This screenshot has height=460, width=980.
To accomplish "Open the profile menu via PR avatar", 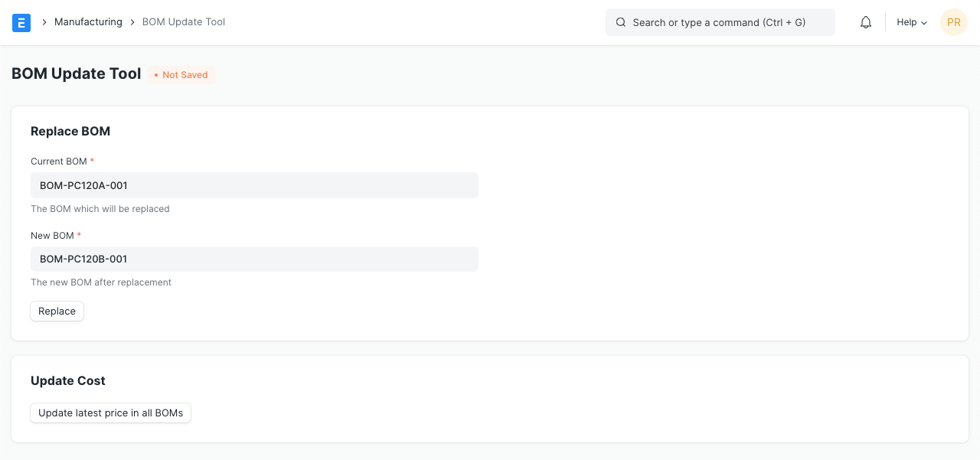I will point(954,22).
